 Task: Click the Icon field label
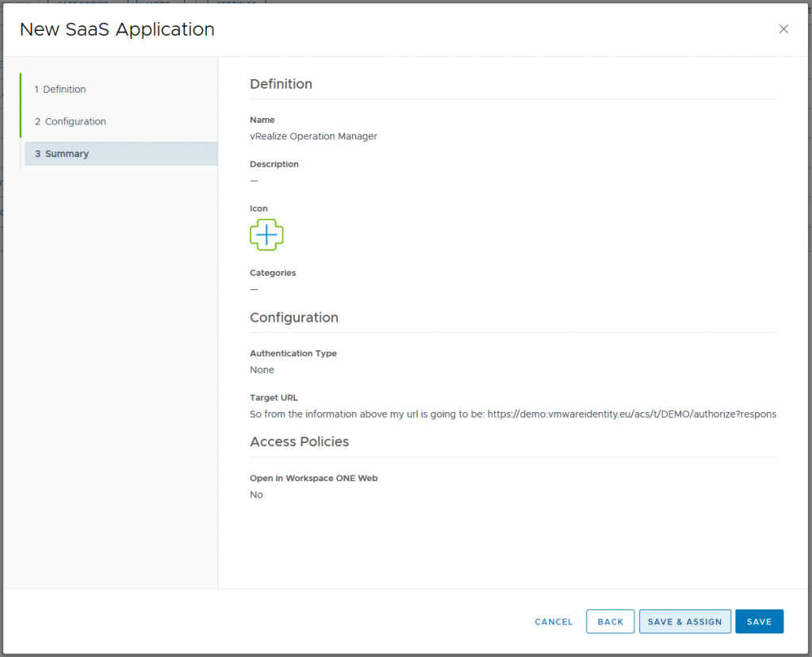[x=259, y=208]
